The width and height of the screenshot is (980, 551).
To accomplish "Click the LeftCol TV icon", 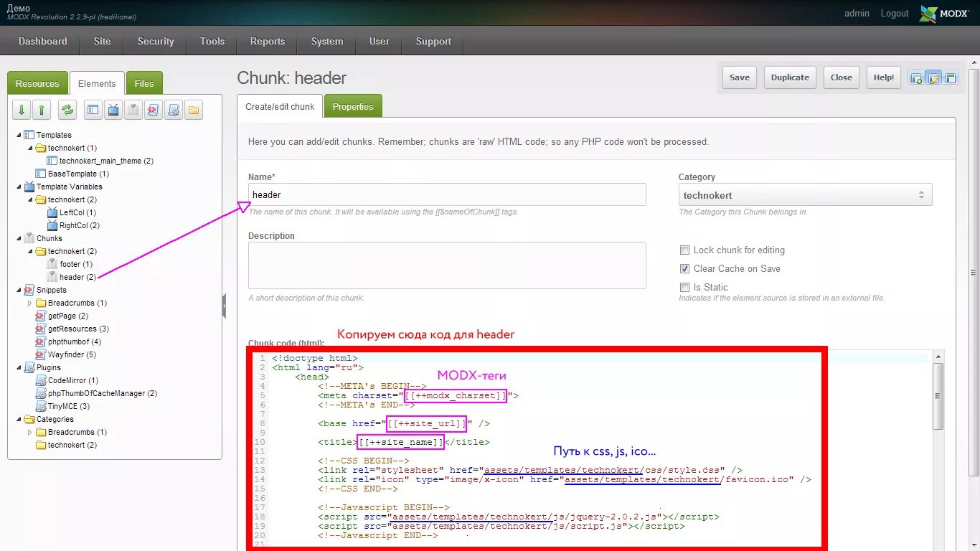I will tap(52, 212).
